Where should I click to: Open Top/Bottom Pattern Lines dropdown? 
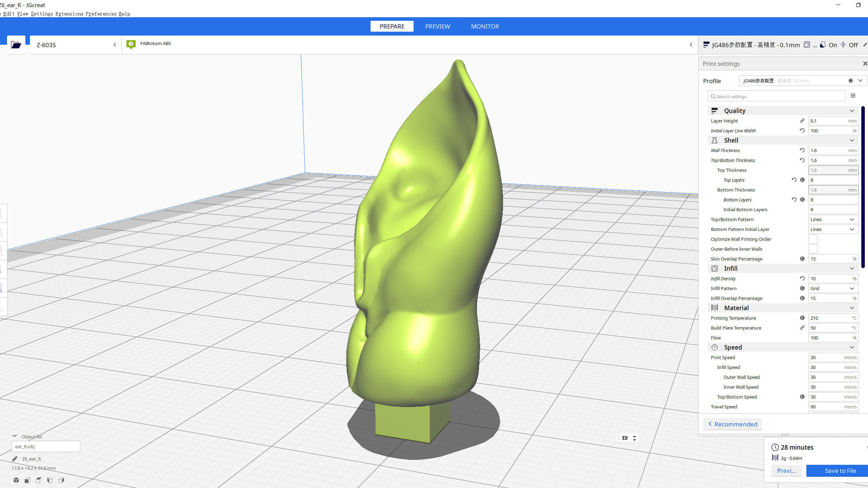(833, 219)
